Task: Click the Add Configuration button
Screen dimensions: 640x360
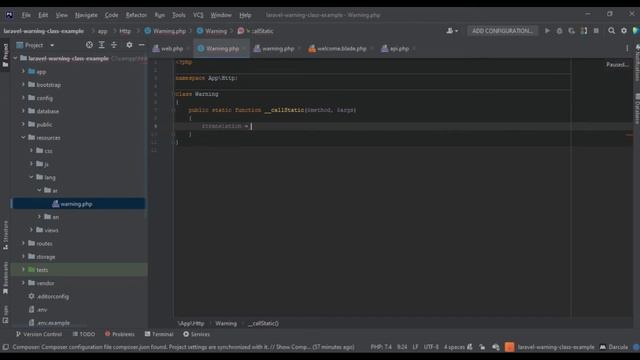Action: click(502, 31)
